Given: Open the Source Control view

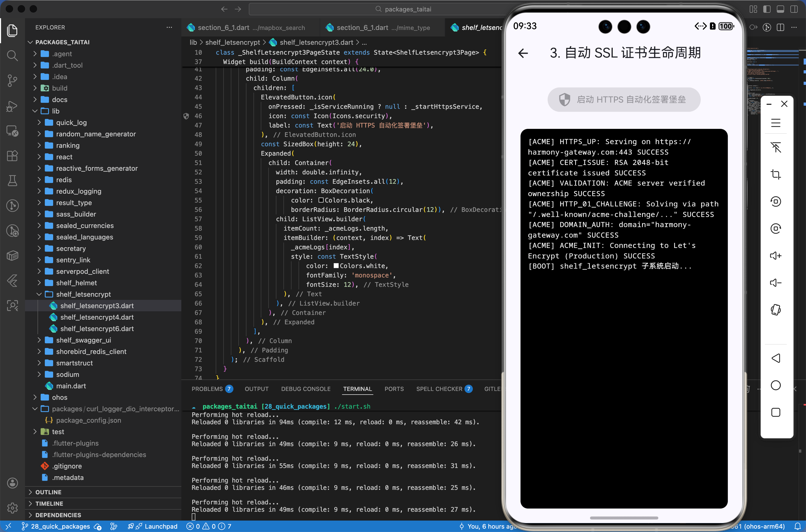Looking at the screenshot, I should click(12, 80).
